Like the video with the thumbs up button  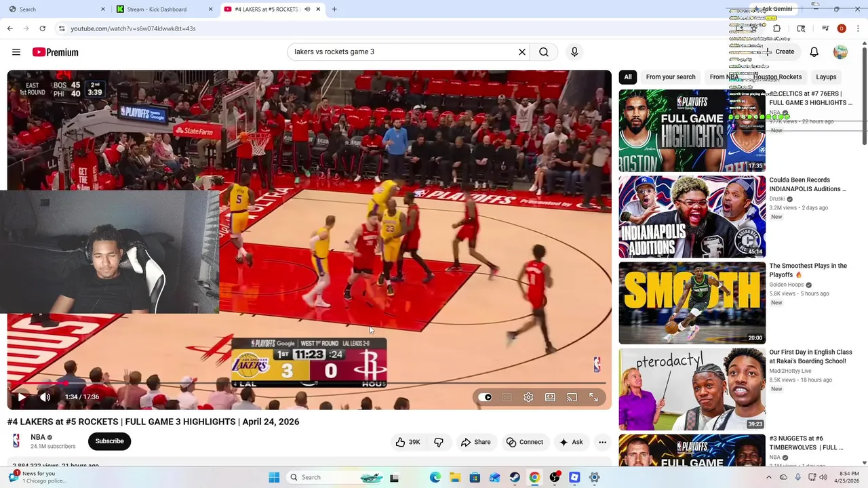pyautogui.click(x=408, y=442)
